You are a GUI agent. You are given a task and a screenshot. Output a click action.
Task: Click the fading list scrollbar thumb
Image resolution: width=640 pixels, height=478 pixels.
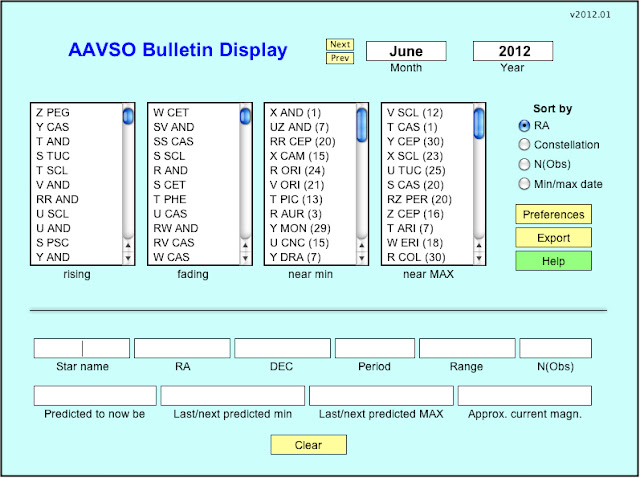point(245,116)
